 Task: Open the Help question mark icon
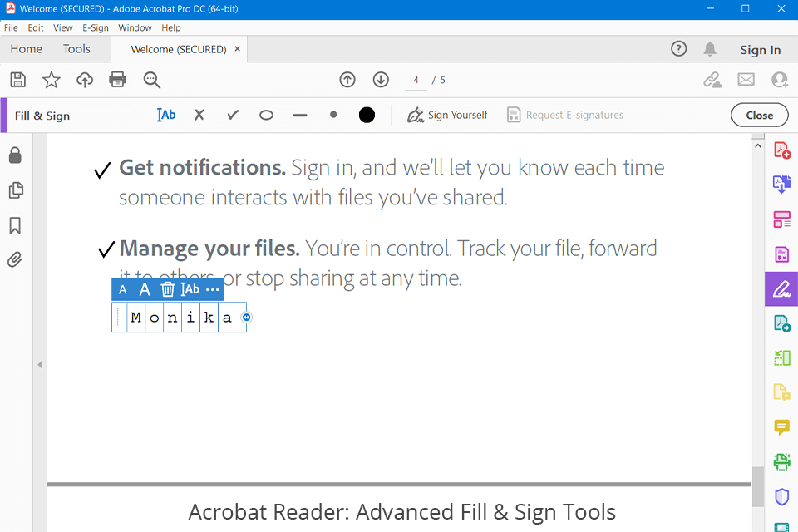(678, 49)
